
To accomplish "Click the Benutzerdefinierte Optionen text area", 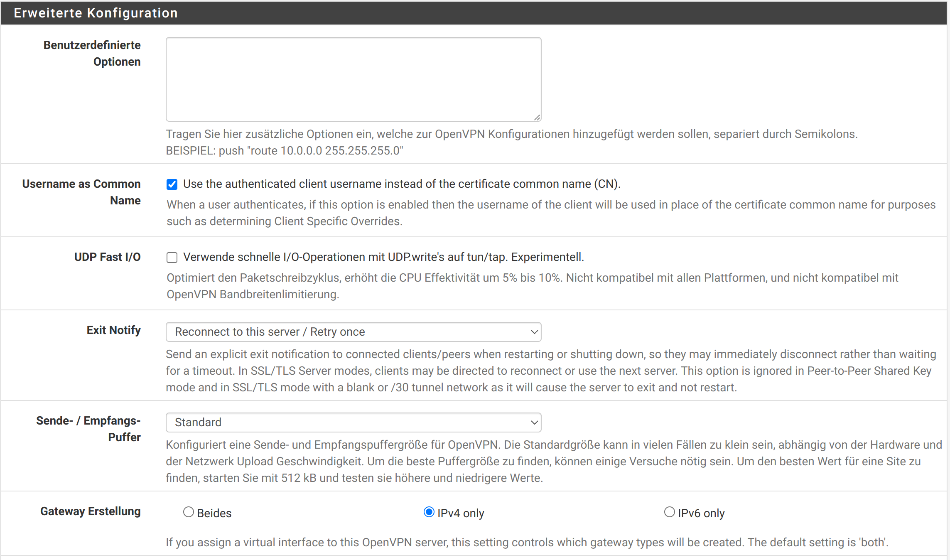I will tap(353, 79).
